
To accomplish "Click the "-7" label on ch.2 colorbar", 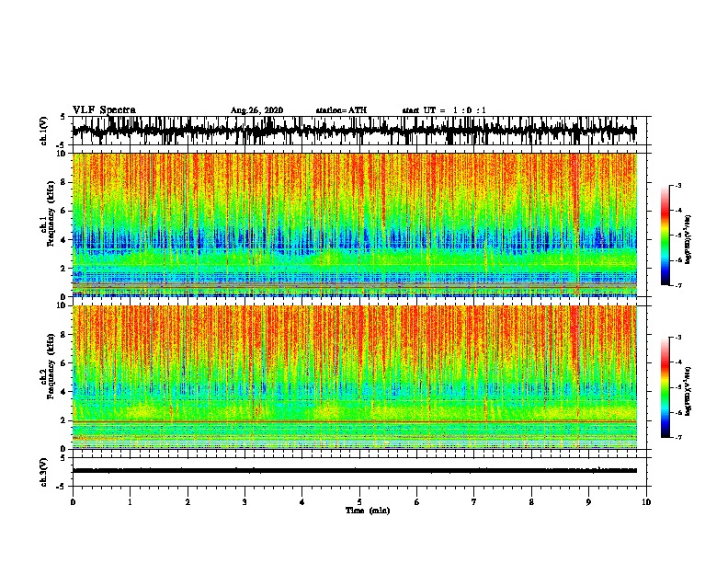I will point(678,438).
